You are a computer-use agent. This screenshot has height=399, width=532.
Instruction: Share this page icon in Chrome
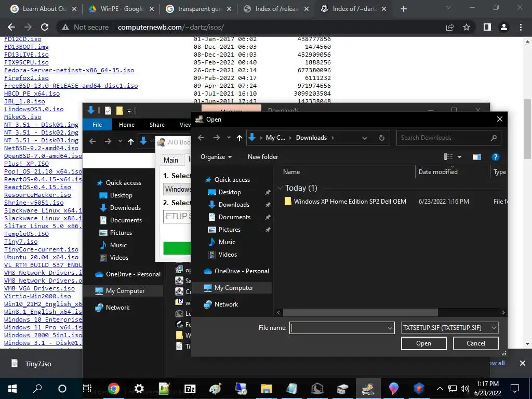tap(450, 27)
